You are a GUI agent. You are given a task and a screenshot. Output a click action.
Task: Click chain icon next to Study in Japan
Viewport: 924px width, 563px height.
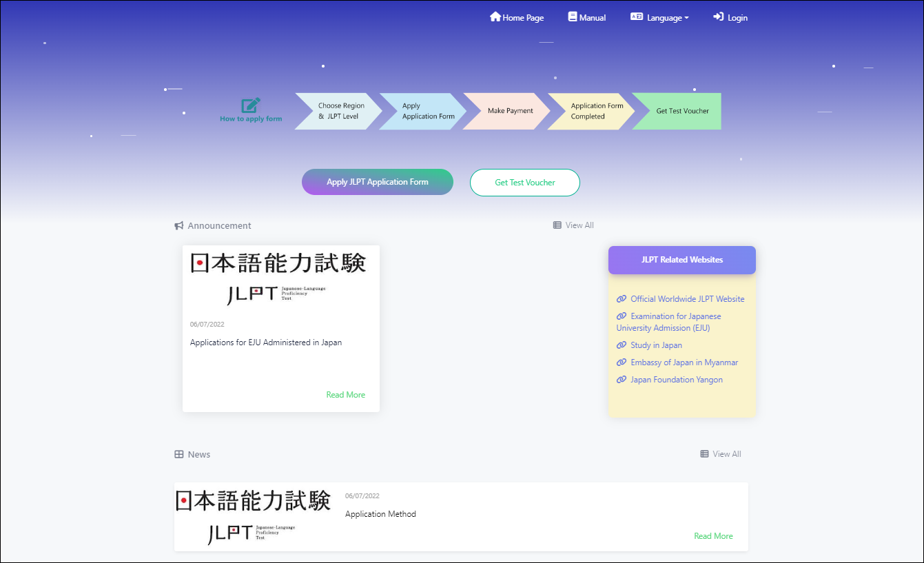(x=622, y=345)
